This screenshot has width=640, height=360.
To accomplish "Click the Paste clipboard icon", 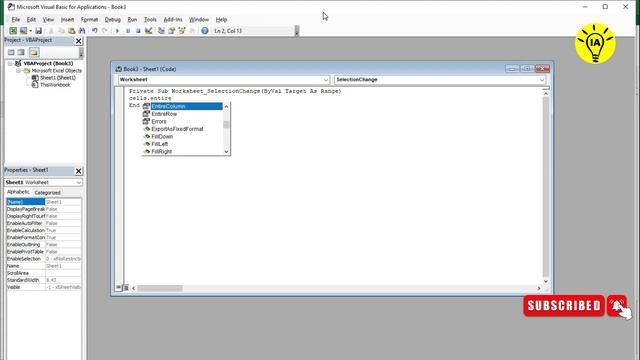I will tap(71, 31).
